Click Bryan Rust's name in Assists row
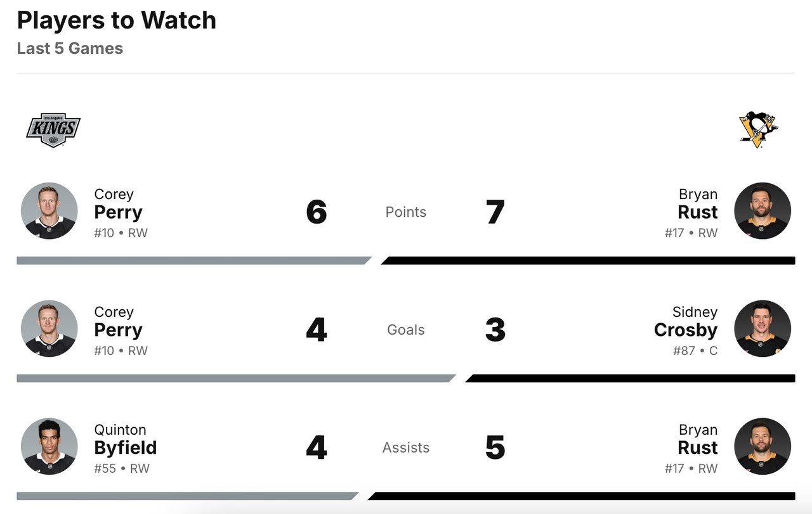Image resolution: width=812 pixels, height=514 pixels. tap(697, 440)
